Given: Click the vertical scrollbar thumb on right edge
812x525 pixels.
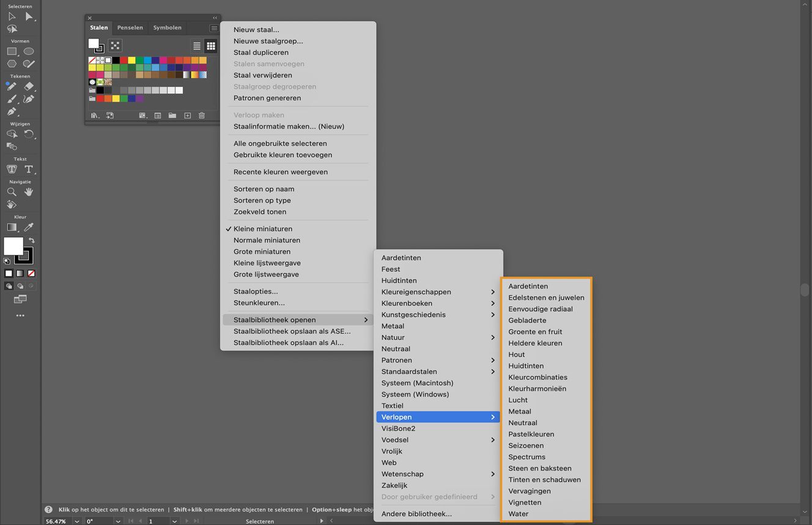Looking at the screenshot, I should (x=805, y=289).
